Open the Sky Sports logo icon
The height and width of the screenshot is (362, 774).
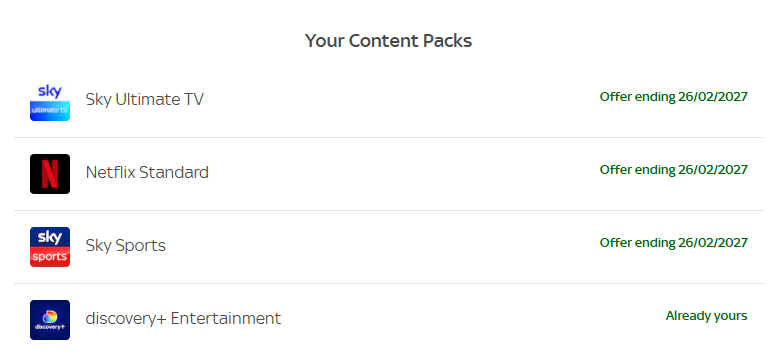(x=50, y=247)
